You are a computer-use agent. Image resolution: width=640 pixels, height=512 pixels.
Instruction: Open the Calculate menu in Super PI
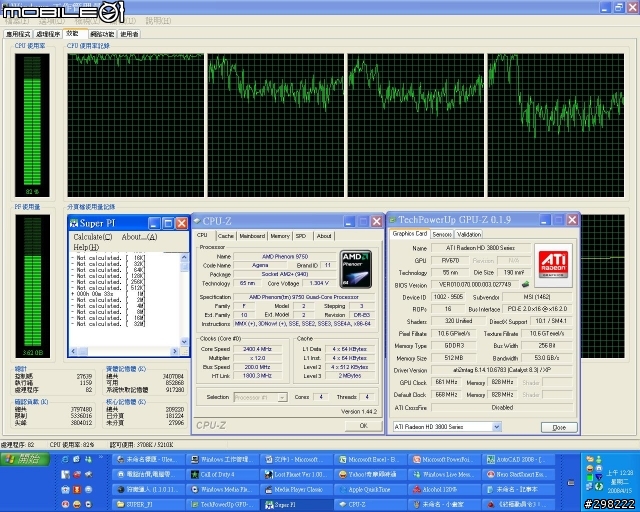click(93, 237)
